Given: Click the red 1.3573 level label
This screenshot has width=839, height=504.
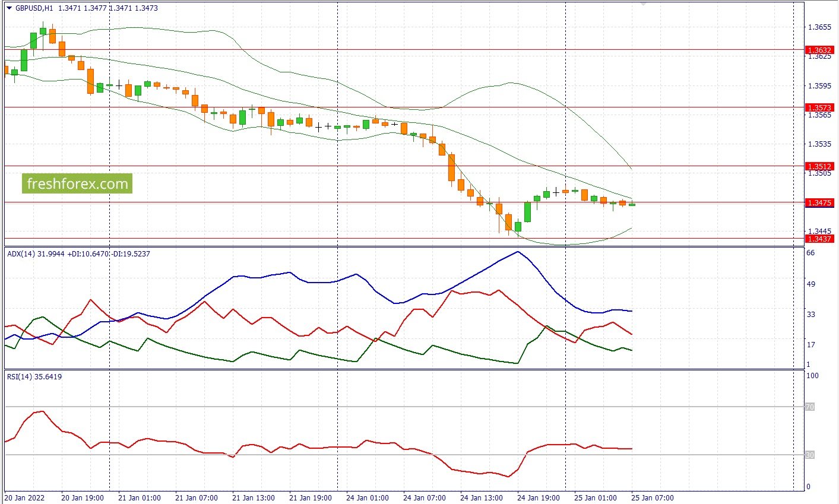Looking at the screenshot, I should 819,108.
